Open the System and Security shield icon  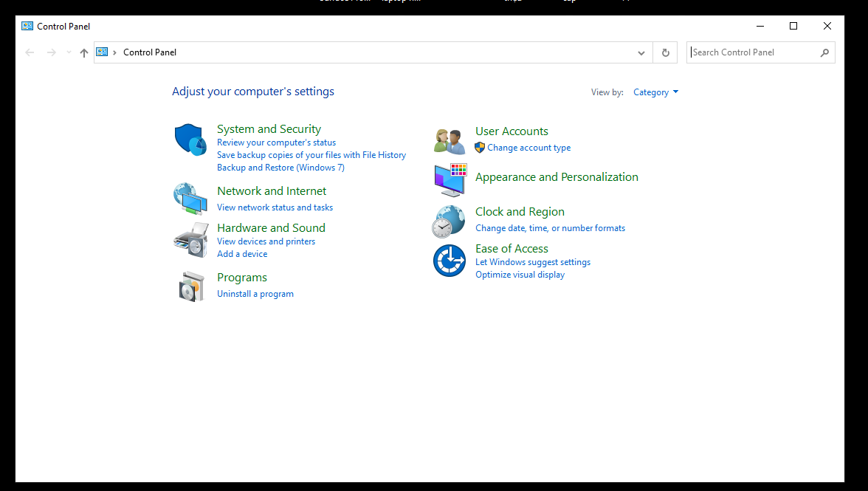190,140
